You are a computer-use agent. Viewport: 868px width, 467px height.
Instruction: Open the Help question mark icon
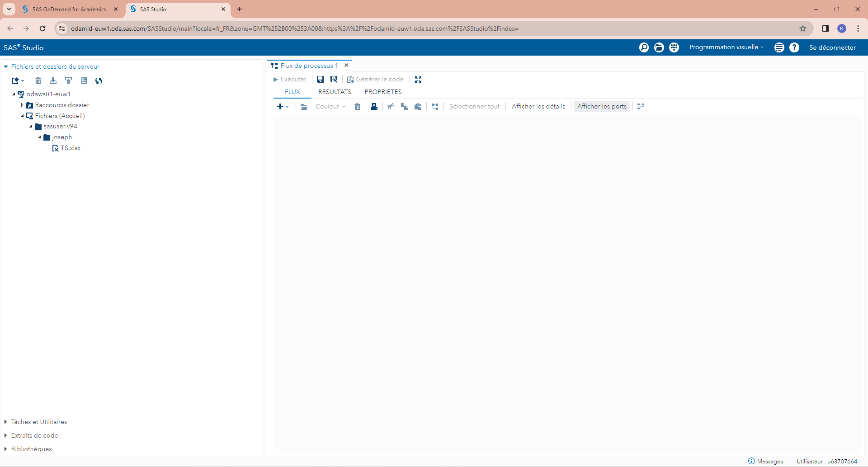click(794, 47)
